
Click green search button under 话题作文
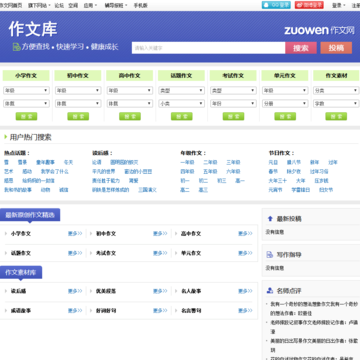click(181, 116)
